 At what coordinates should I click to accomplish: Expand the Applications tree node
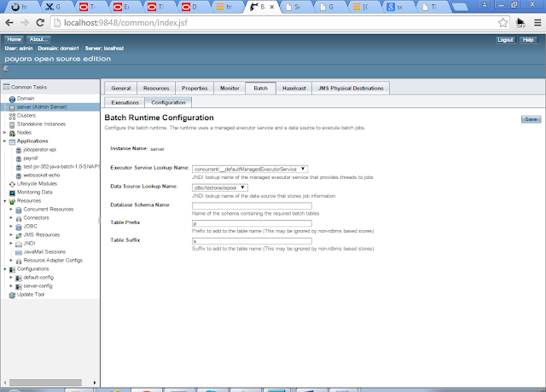point(5,141)
